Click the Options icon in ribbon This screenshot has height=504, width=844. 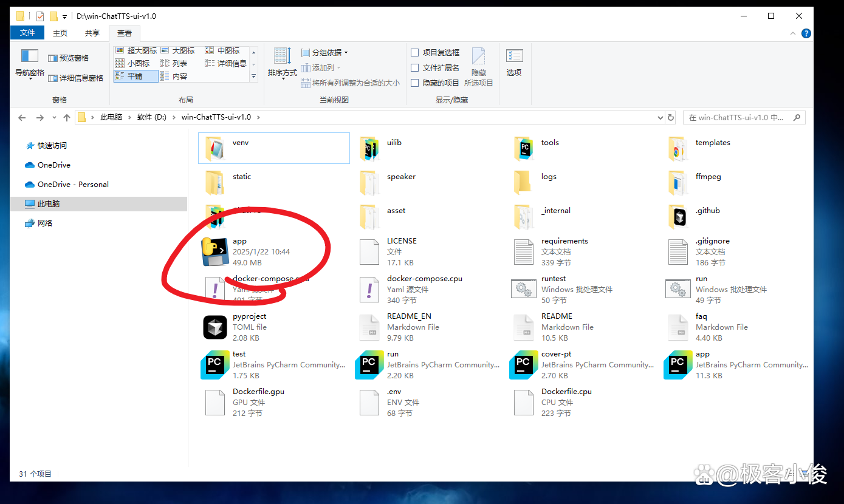click(x=514, y=63)
